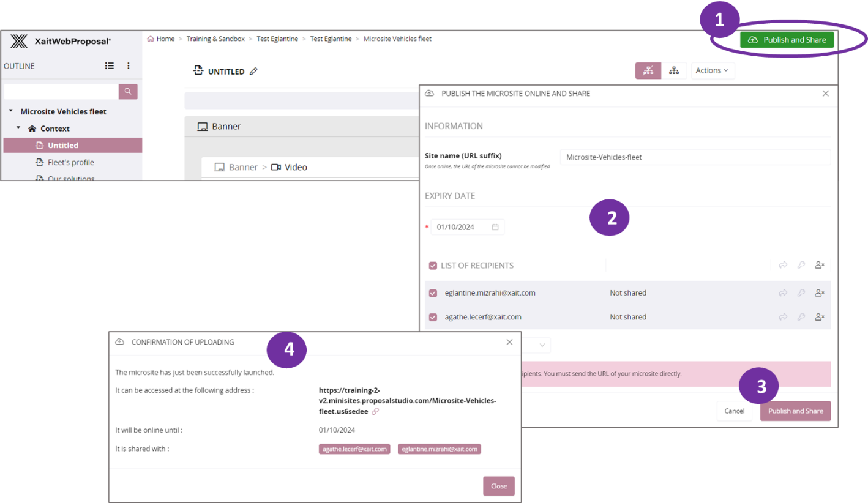Click the pencil icon next to UNTITLED
Viewport: 868px width, 503px height.
(253, 72)
